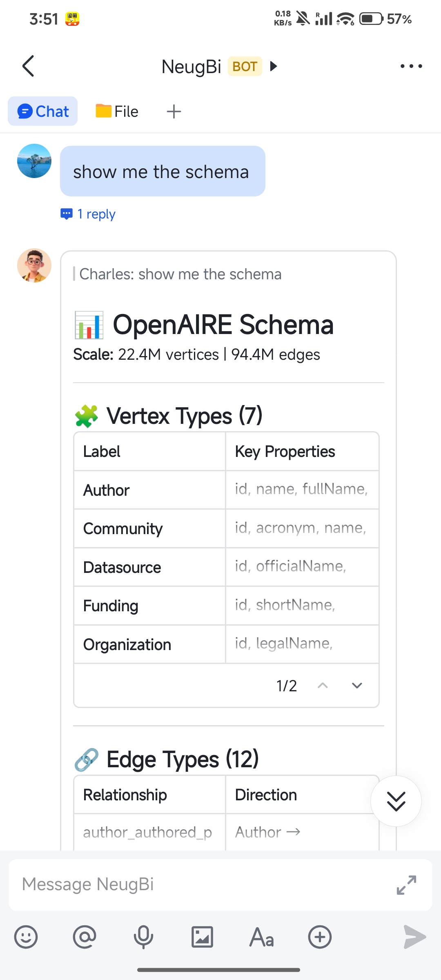This screenshot has height=980, width=441.
Task: Jump to latest with double chevron button
Action: (396, 801)
